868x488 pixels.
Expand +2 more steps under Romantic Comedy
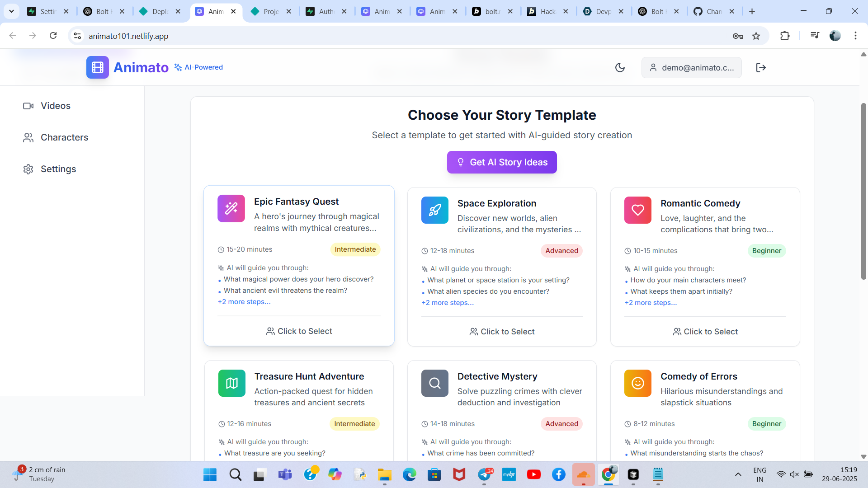(651, 303)
